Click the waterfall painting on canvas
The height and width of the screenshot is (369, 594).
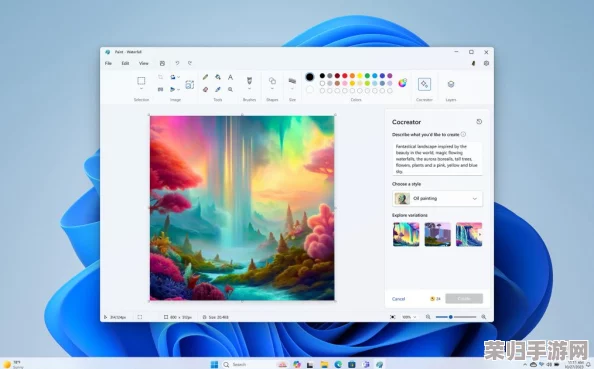(242, 208)
